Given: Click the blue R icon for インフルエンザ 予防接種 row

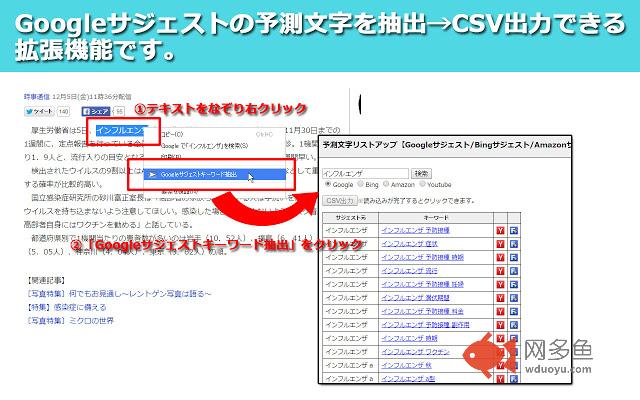Looking at the screenshot, I should [513, 231].
